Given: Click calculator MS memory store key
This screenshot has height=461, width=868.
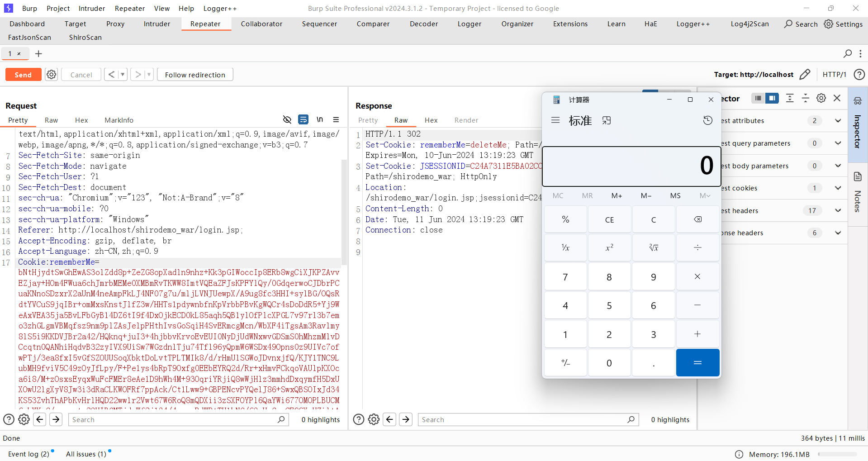Looking at the screenshot, I should click(x=675, y=195).
